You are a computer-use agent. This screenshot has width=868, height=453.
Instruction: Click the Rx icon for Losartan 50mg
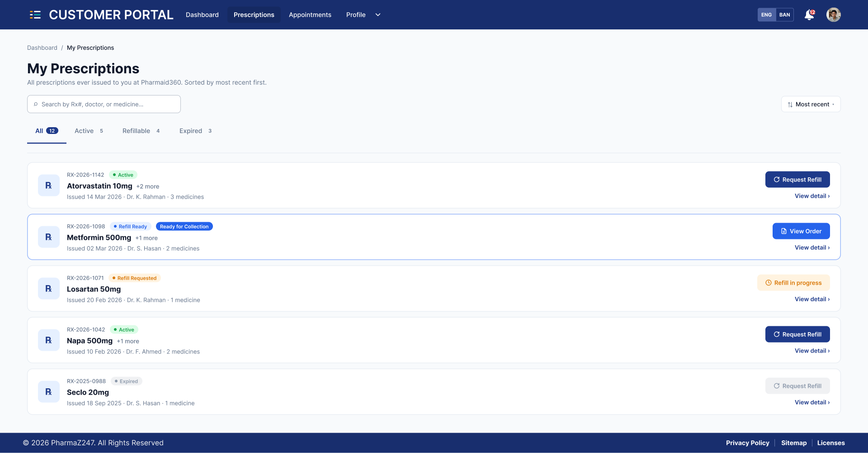pos(49,289)
